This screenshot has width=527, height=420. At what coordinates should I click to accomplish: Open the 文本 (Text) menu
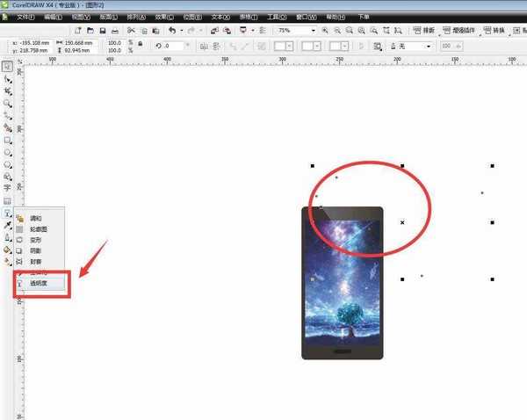pos(220,17)
